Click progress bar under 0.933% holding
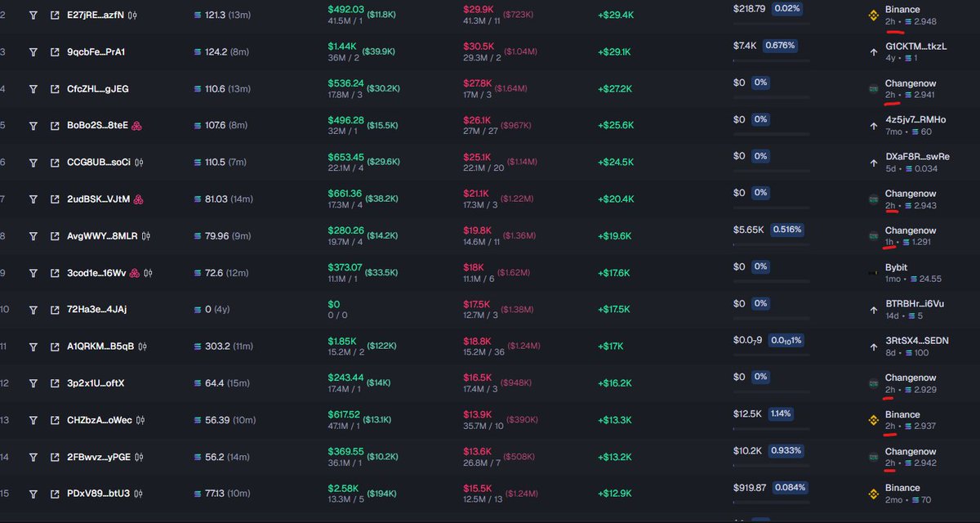Viewport: 980px width, 523px height. [x=772, y=465]
